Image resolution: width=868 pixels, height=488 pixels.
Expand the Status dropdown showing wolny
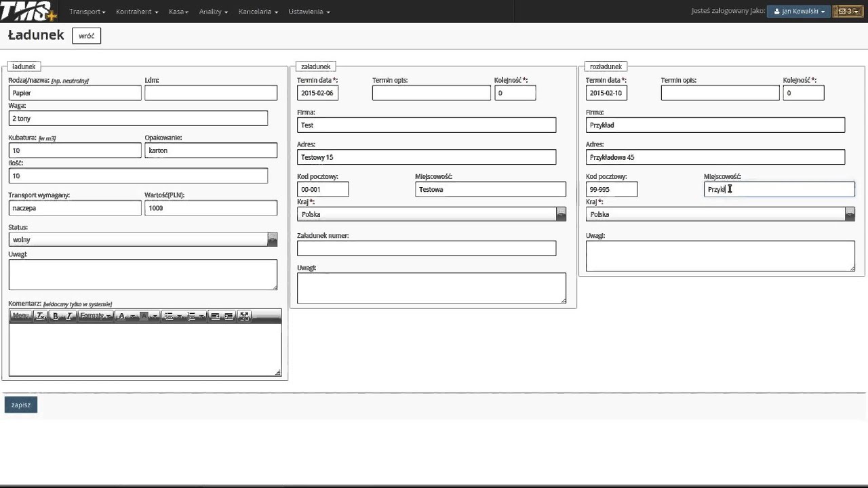[143, 239]
